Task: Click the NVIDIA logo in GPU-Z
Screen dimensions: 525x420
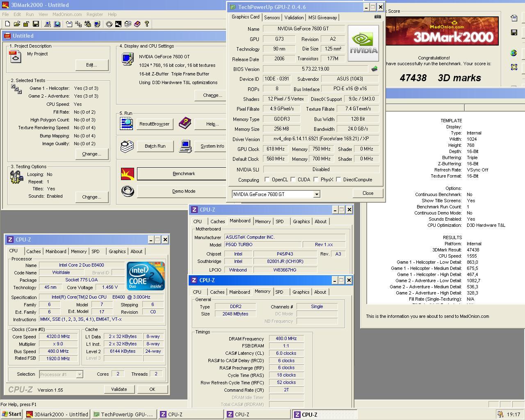Action: pyautogui.click(x=363, y=43)
